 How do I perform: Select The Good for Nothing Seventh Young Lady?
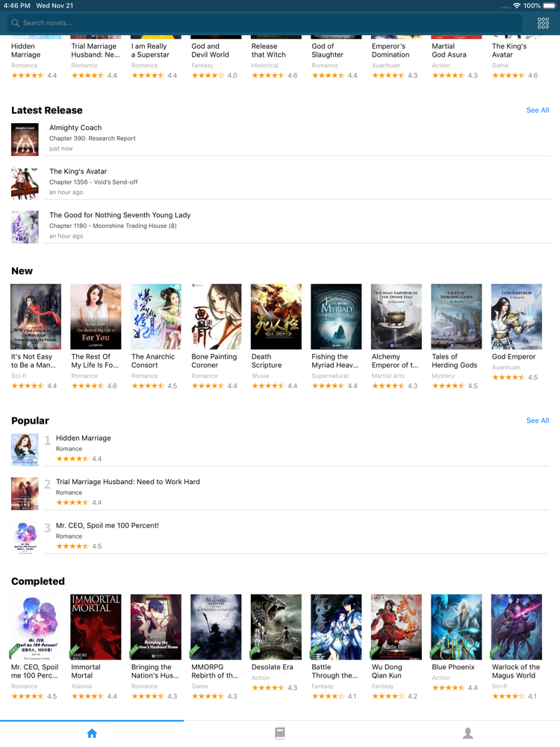280,226
